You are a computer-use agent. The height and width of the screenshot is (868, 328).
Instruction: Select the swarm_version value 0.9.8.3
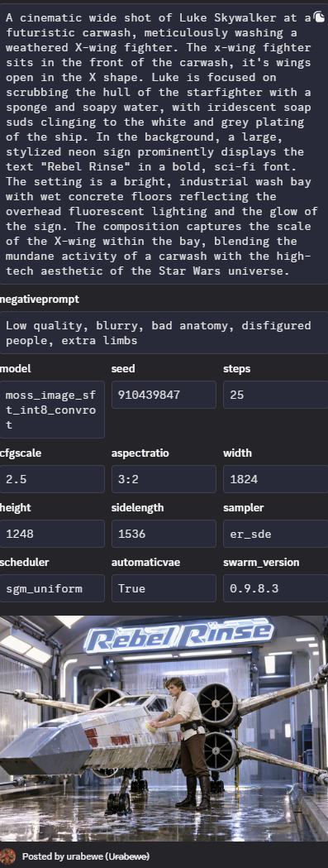tap(275, 587)
